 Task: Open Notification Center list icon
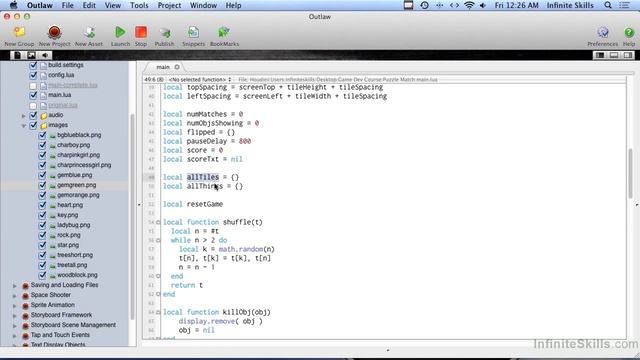pos(625,5)
